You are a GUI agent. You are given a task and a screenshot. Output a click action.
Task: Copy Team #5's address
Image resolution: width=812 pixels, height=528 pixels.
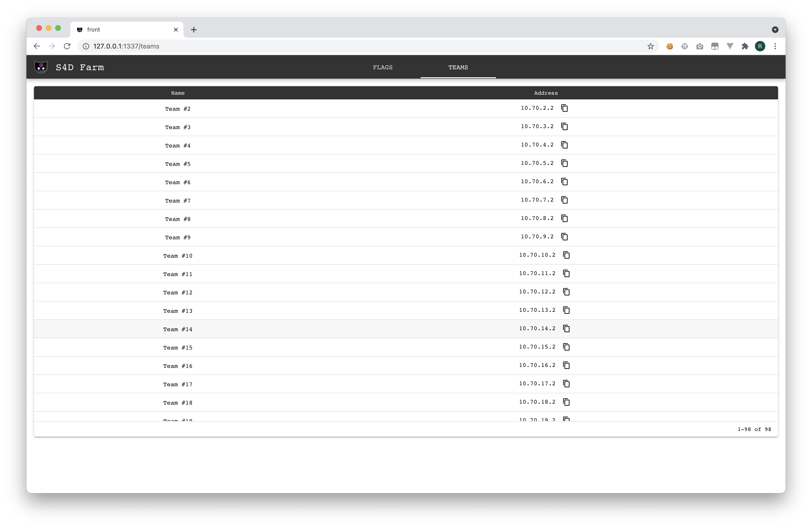[564, 163]
